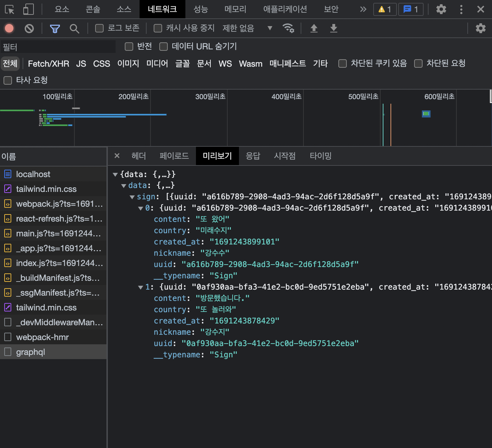Viewport: 492px width, 448px height.
Task: Toggle the 반전 checkbox
Action: click(129, 46)
